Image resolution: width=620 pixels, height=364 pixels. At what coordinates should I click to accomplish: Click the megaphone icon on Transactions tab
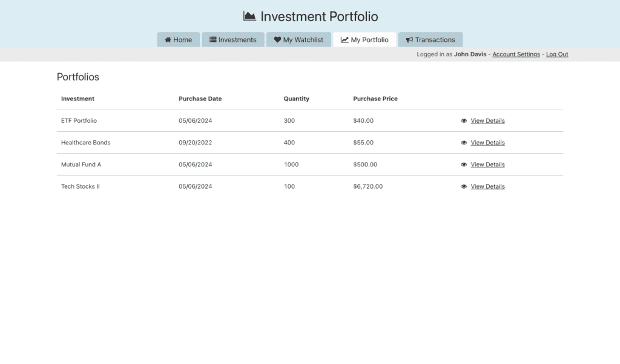(x=409, y=40)
